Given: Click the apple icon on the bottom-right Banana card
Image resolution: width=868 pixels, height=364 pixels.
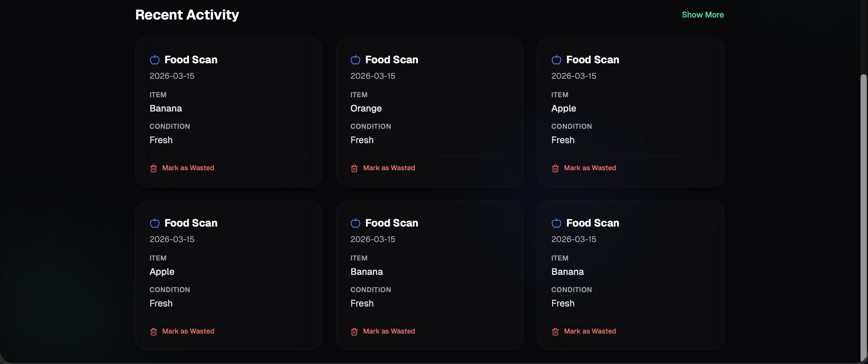Looking at the screenshot, I should click(556, 223).
